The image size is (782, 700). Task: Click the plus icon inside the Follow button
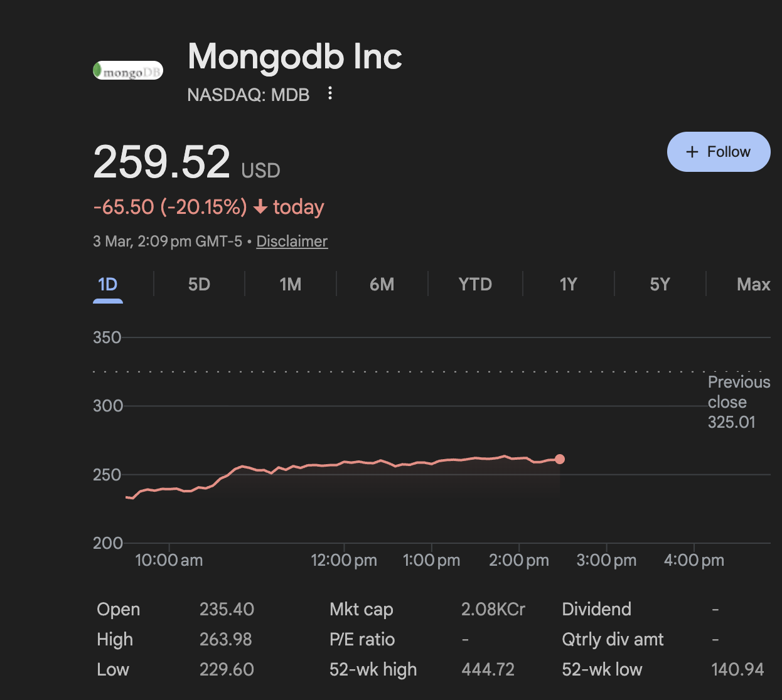tap(692, 151)
